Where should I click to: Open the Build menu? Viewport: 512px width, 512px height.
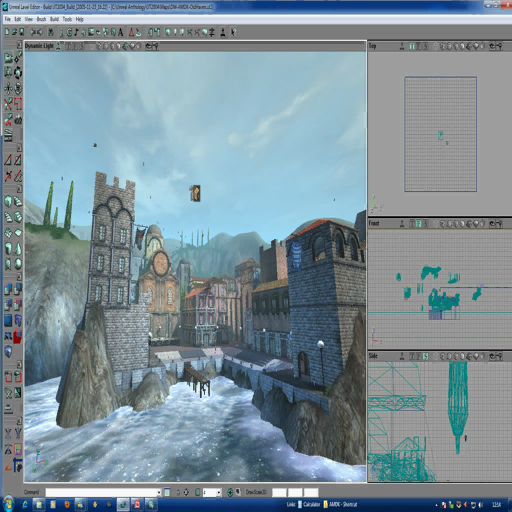point(54,19)
